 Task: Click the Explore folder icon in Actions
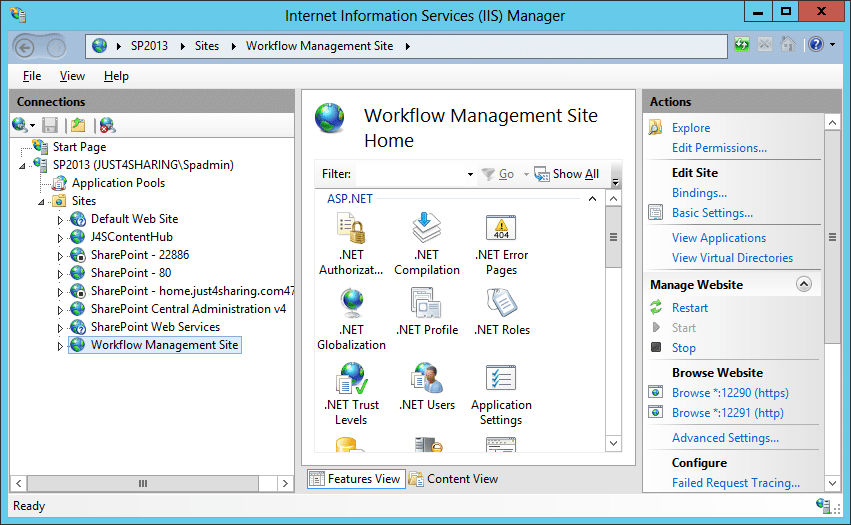pos(656,128)
